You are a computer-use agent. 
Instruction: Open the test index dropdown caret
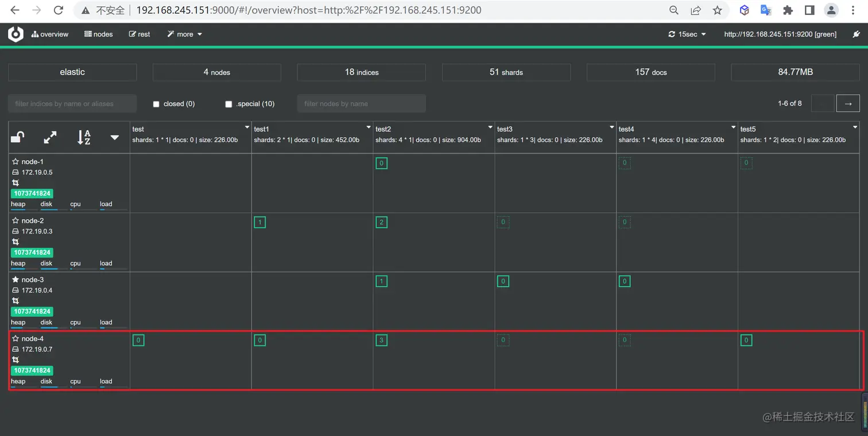(247, 127)
